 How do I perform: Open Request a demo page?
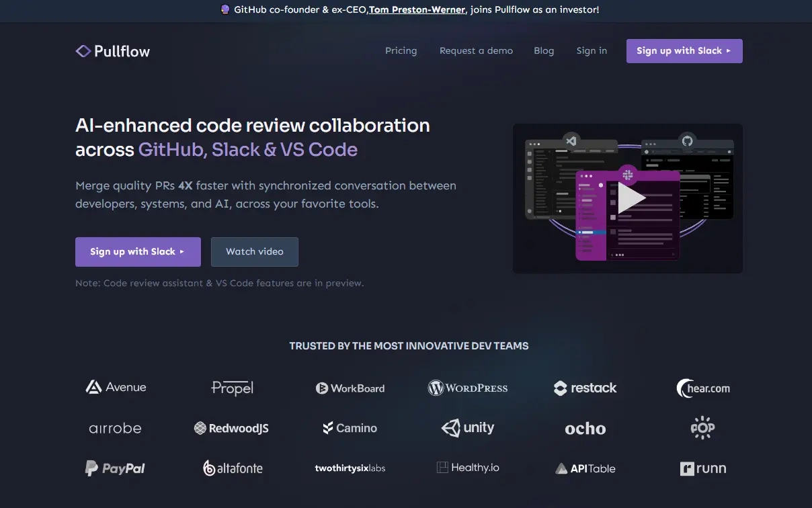click(476, 50)
